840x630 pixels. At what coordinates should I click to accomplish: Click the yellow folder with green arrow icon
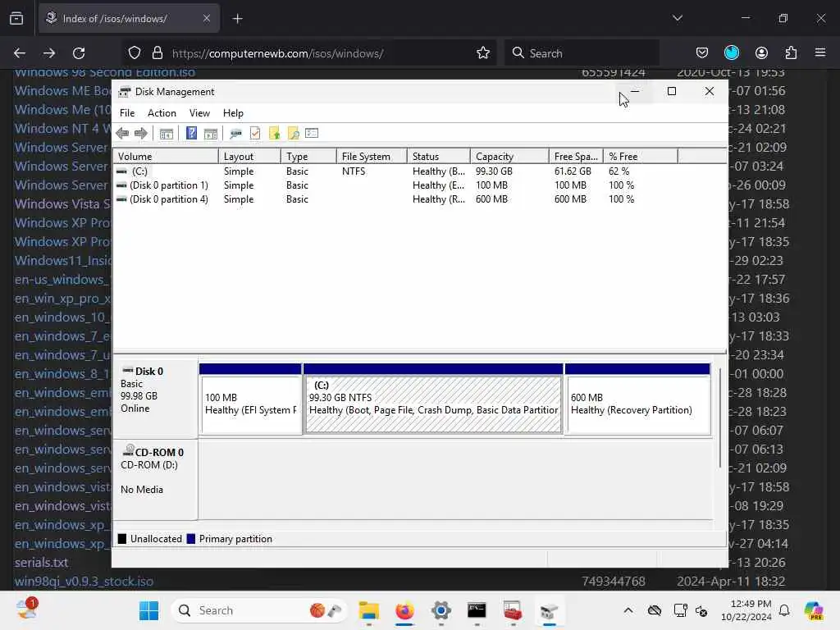[x=274, y=134]
